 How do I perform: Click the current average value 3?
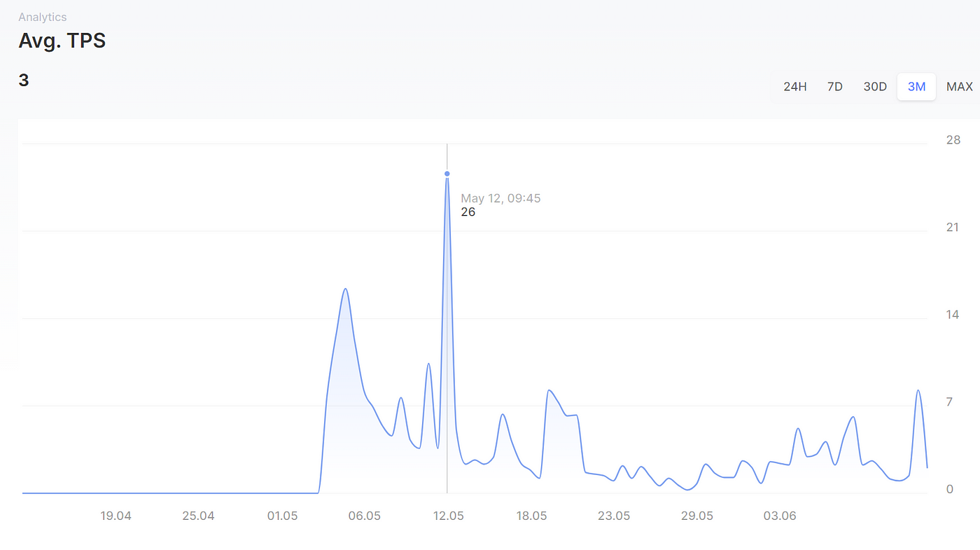click(24, 81)
